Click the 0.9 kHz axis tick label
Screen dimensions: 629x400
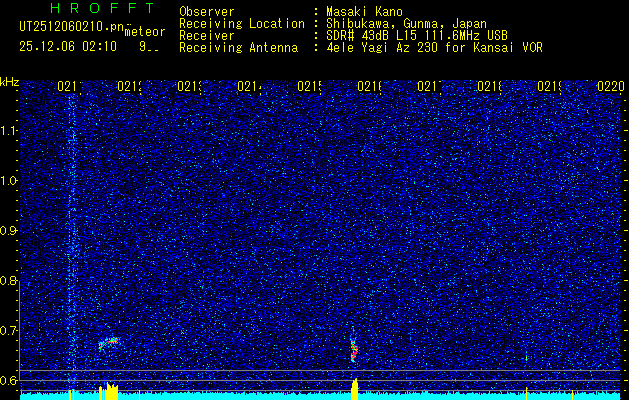coord(9,231)
